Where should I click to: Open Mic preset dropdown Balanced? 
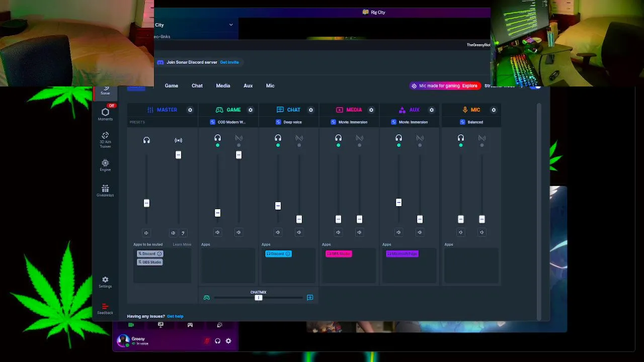(471, 122)
